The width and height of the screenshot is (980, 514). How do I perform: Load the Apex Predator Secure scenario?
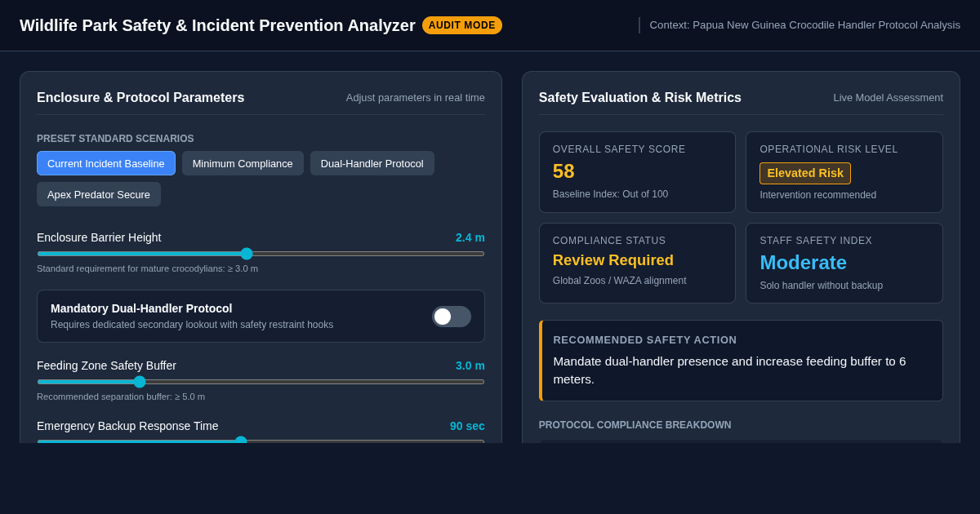[x=99, y=194]
